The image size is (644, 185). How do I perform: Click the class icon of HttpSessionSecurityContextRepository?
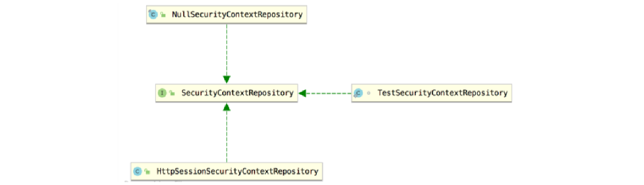pyautogui.click(x=138, y=171)
